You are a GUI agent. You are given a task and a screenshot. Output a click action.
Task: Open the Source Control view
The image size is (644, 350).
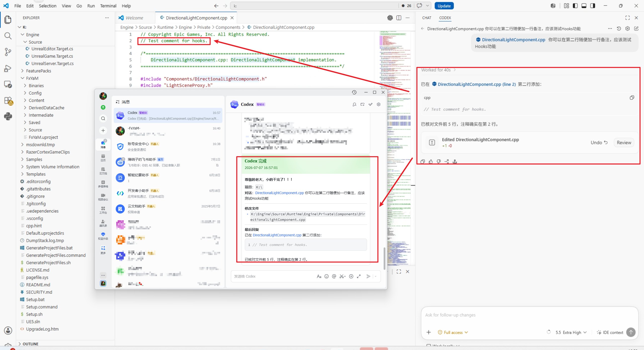8,52
